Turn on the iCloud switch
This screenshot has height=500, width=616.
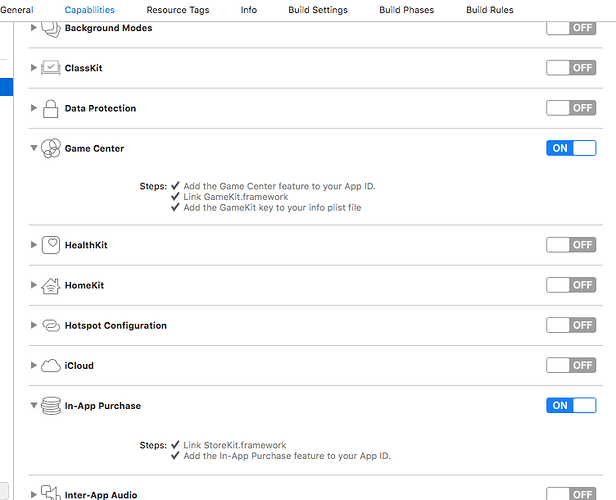[x=571, y=365]
